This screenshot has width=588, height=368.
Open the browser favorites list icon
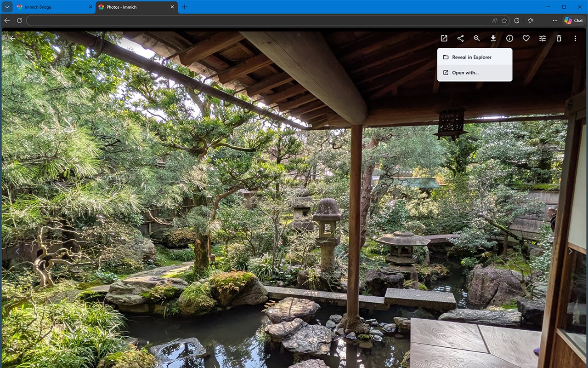point(531,20)
